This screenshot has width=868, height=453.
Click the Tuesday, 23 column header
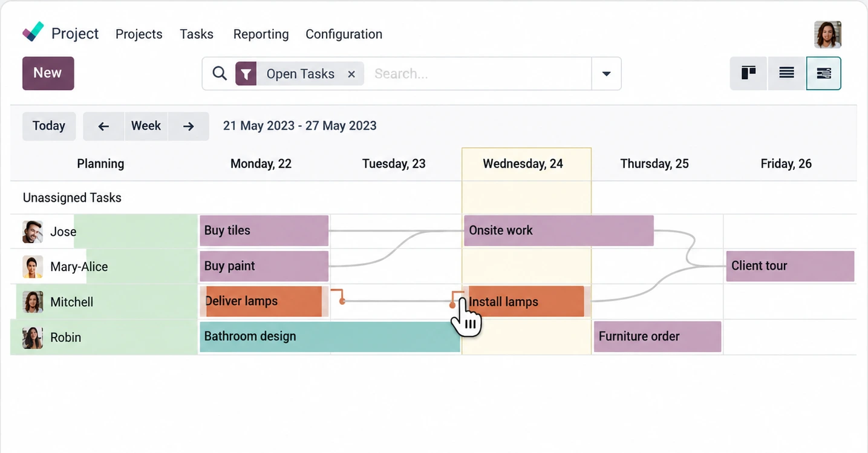tap(394, 164)
